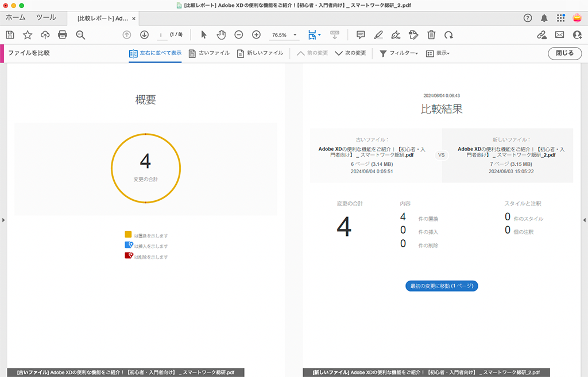Click the timestamp 2024/06/04 0:06:43
The width and height of the screenshot is (588, 377).
(442, 96)
